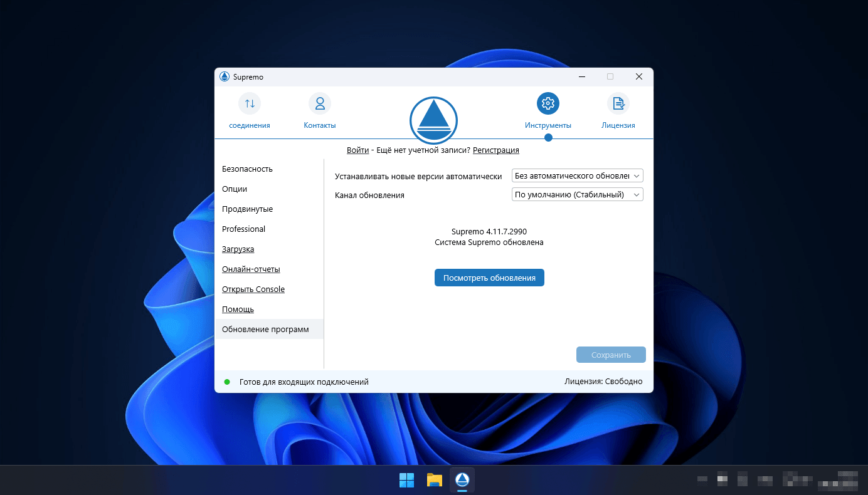The height and width of the screenshot is (495, 868).
Task: Select Безопасность in the sidebar
Action: pos(269,169)
